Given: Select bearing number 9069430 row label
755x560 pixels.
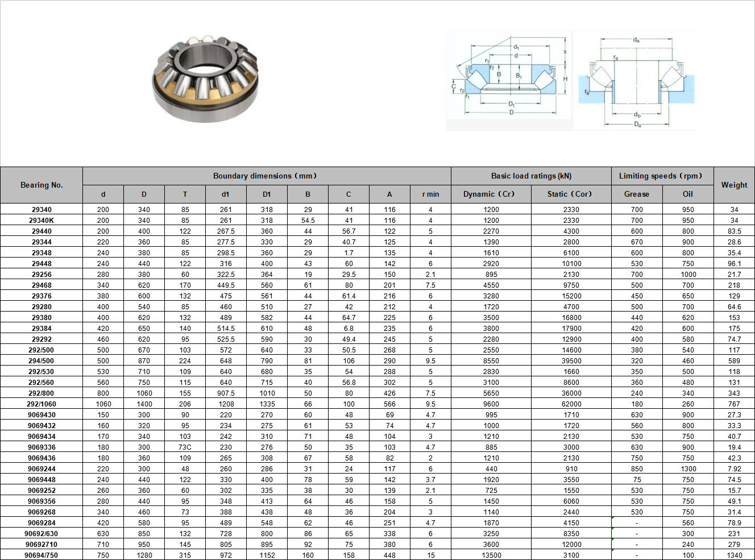Looking at the screenshot, I should [42, 415].
